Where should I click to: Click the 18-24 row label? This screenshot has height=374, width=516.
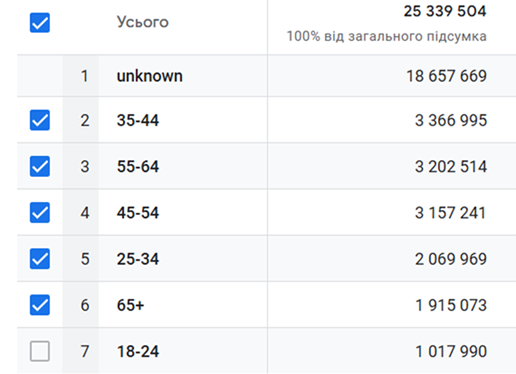point(138,351)
